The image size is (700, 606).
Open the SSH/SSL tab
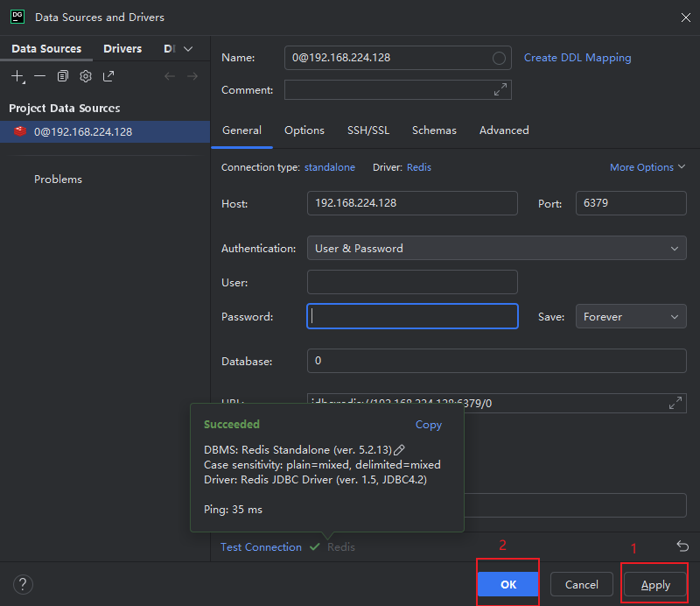[368, 130]
